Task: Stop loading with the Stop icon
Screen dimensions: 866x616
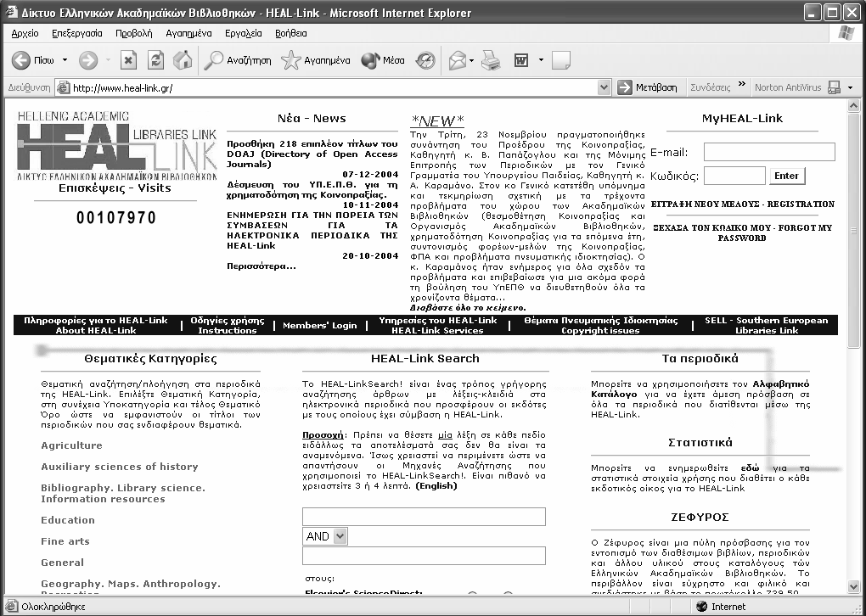Action: [128, 60]
